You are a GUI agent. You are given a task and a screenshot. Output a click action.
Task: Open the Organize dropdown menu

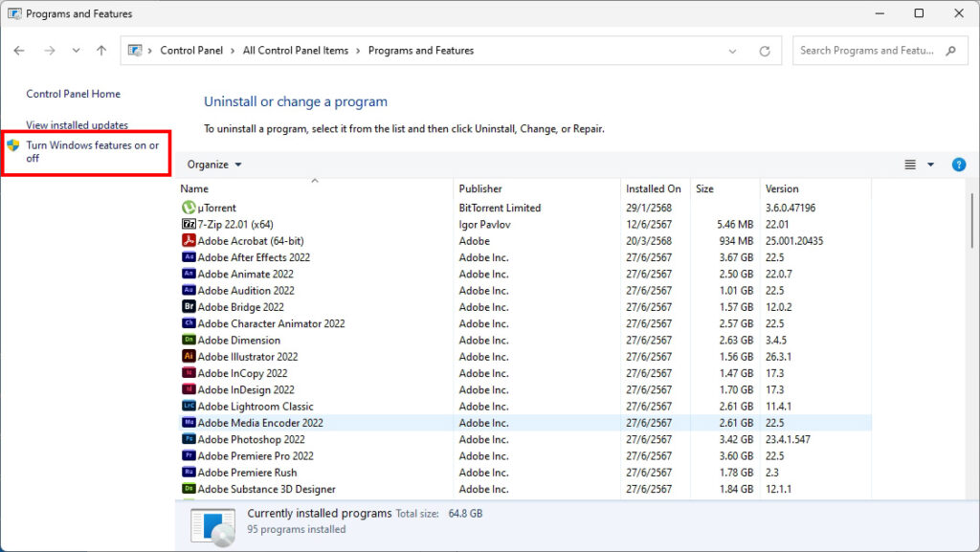pos(213,165)
